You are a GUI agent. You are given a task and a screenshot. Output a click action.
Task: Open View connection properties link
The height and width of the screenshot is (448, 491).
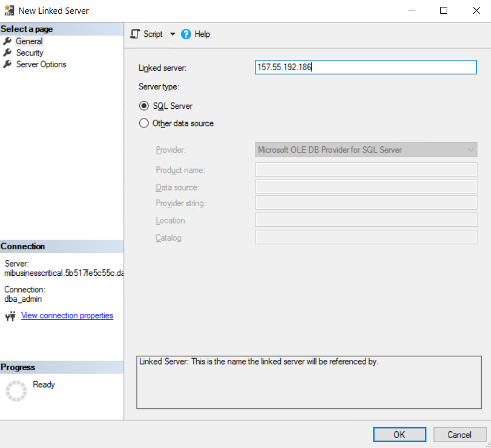click(67, 316)
